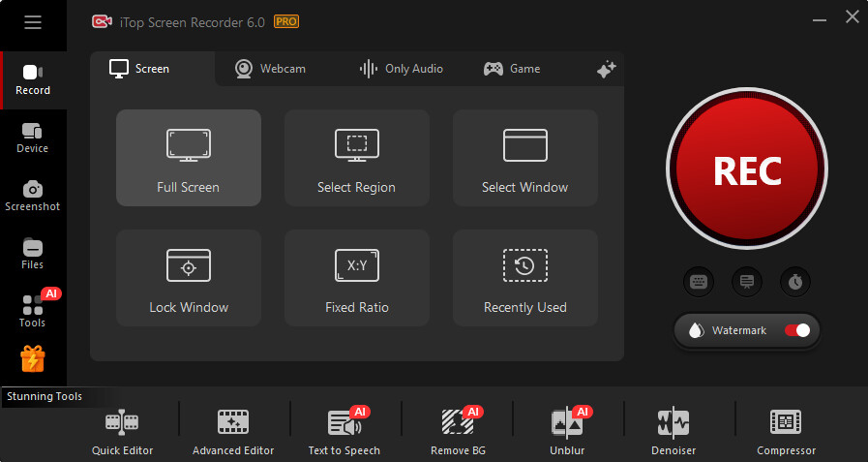The image size is (868, 462).
Task: Click the gift box icon in the sidebar
Action: (33, 359)
